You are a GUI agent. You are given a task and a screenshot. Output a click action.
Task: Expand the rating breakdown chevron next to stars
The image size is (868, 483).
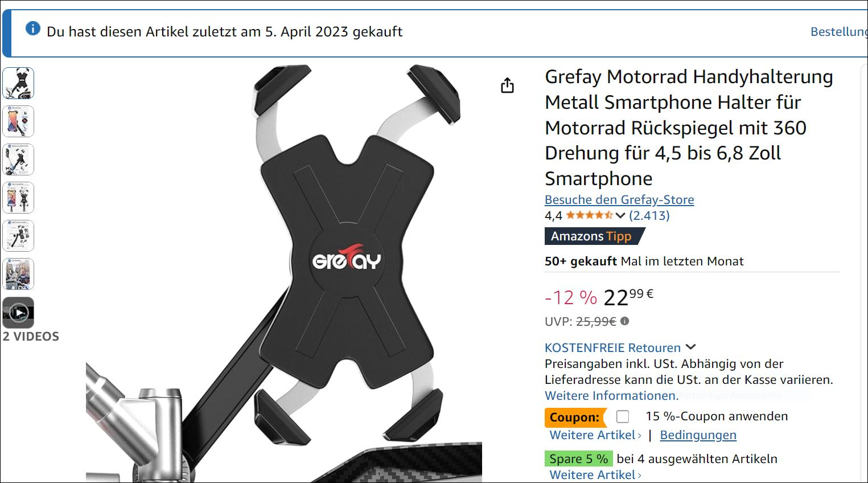pyautogui.click(x=620, y=215)
